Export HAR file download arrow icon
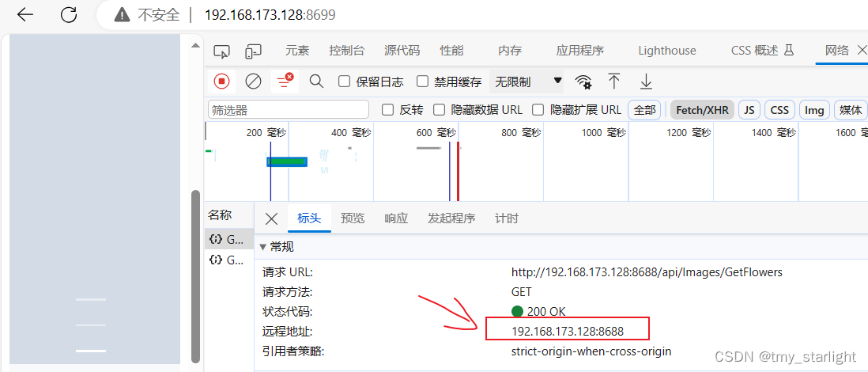The height and width of the screenshot is (372, 868). click(x=645, y=82)
